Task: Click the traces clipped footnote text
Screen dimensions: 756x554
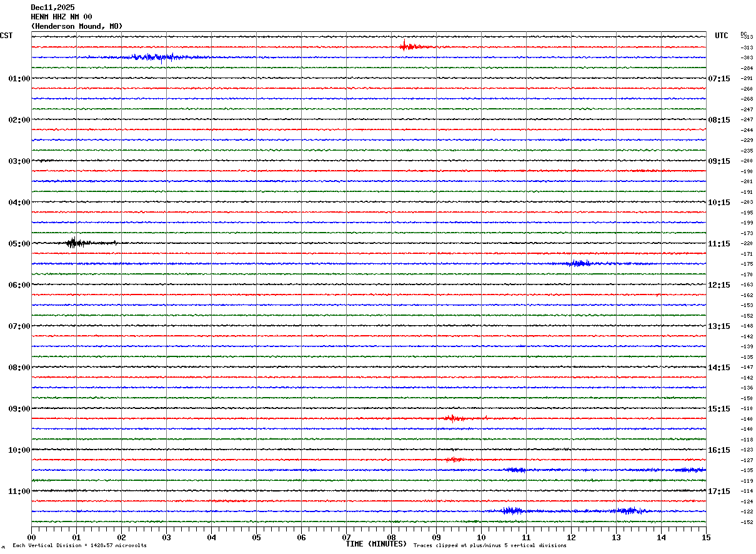Action: coord(490,546)
